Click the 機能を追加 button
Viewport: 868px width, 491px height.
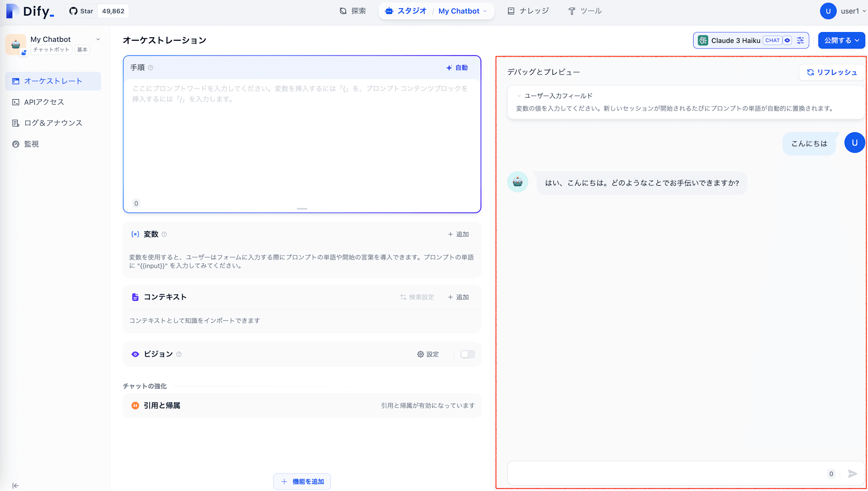[302, 481]
